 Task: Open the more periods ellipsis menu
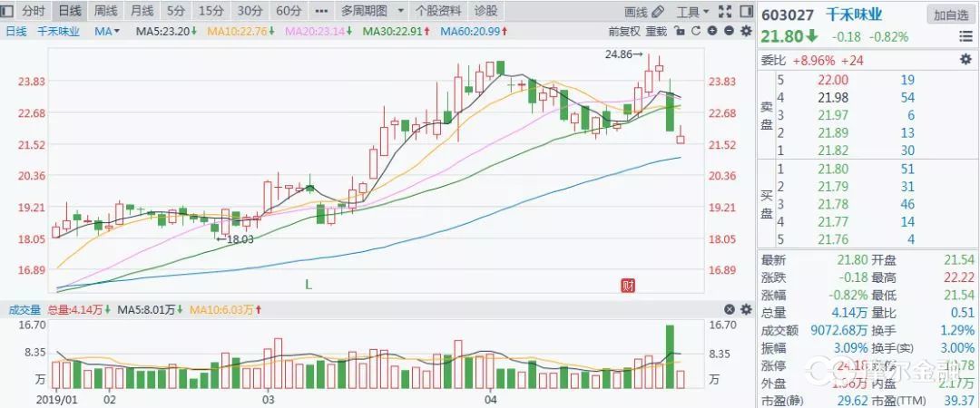coord(321,11)
